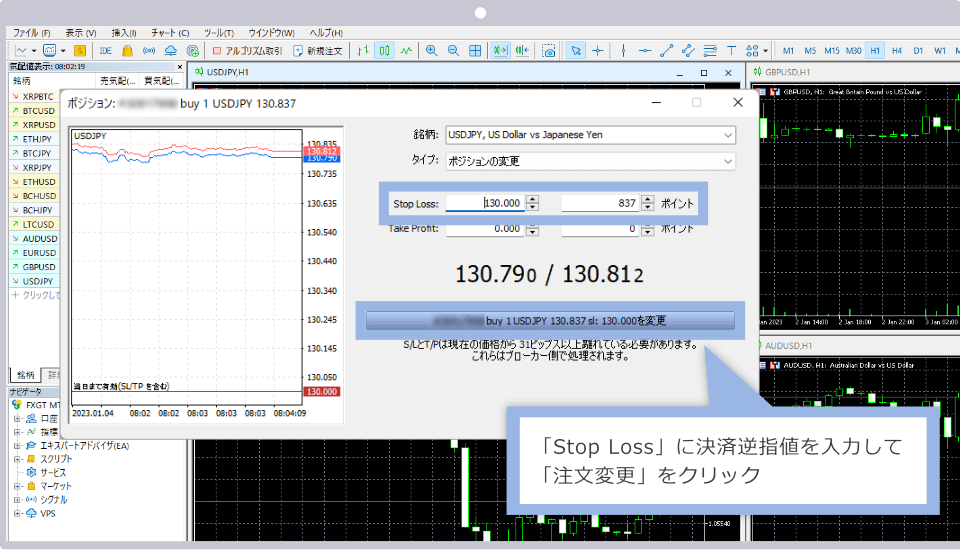Open the Tools menu
Screen dimensions: 960x550
click(x=219, y=33)
